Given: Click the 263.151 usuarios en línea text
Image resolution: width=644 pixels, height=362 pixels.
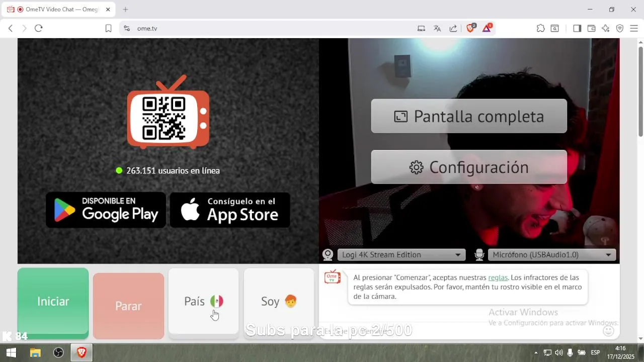Looking at the screenshot, I should [173, 170].
